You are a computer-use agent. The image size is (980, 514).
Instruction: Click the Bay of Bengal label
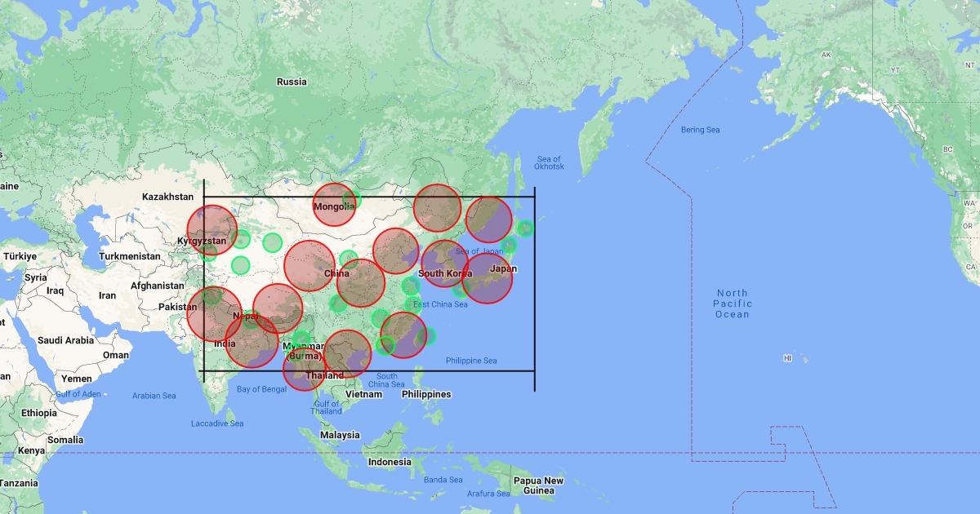click(261, 389)
